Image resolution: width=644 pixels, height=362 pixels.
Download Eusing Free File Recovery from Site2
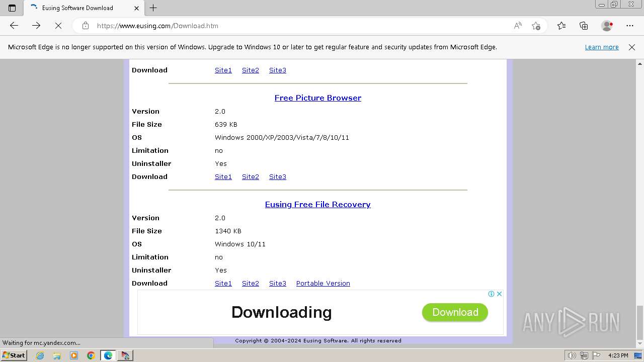pos(251,283)
